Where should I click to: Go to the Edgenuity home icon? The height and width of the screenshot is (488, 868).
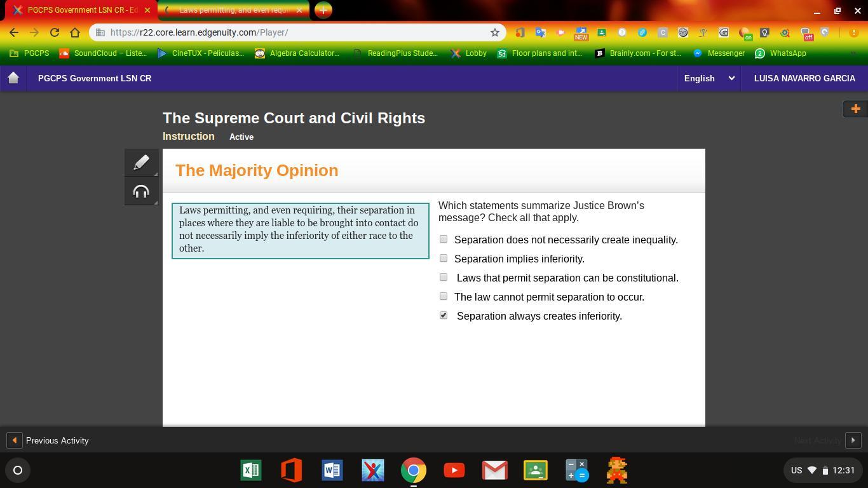coord(13,78)
